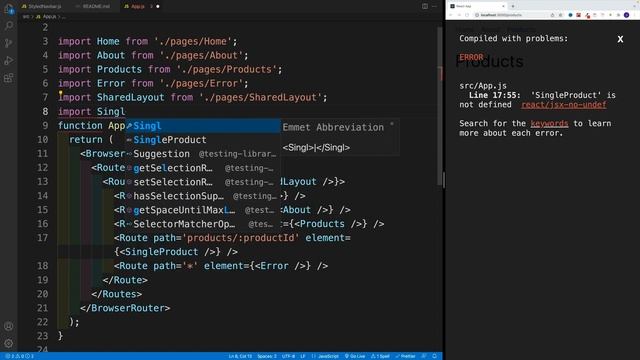Viewport: 640px width, 360px height.
Task: Click the feedback icon in status bar
Action: [x=424, y=356]
